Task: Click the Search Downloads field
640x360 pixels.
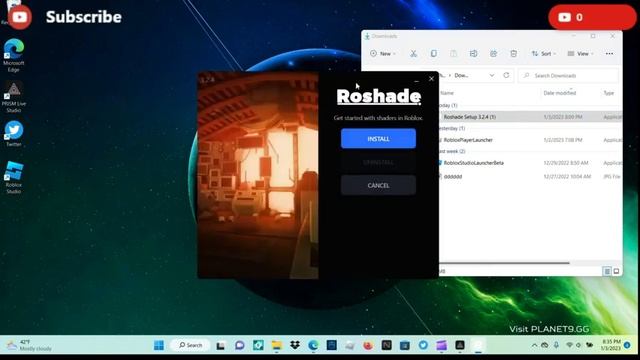Action: click(x=568, y=76)
